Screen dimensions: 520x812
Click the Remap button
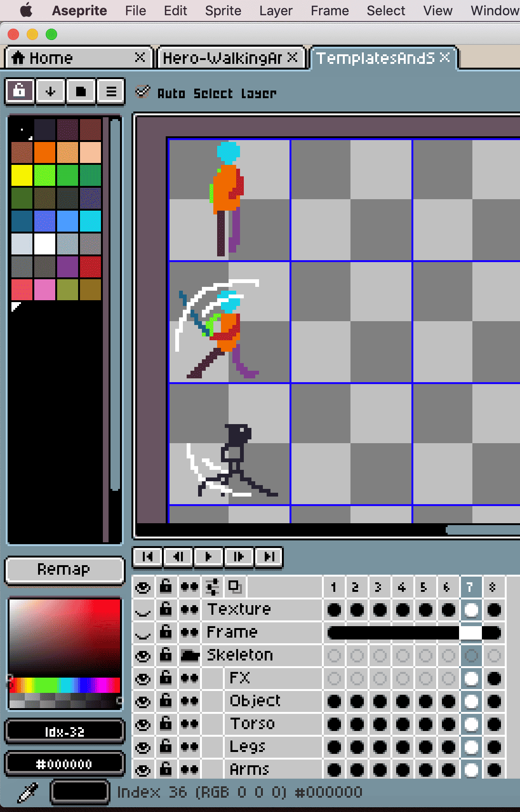[x=64, y=569]
